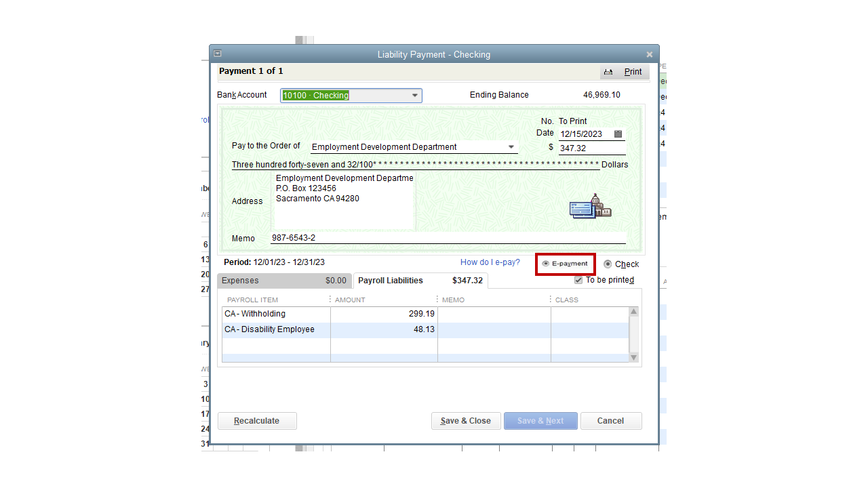
Task: Click the payroll items list scroll up arrow
Action: (x=634, y=312)
